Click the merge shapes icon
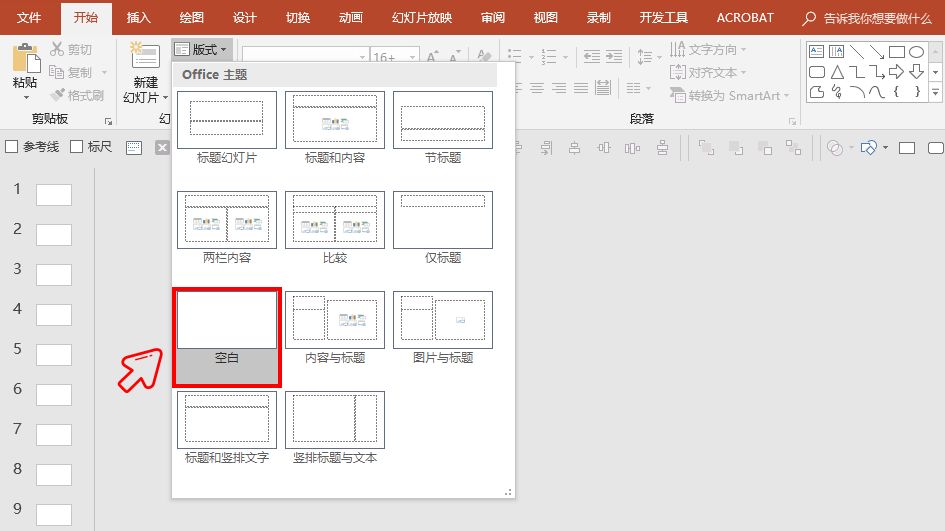The width and height of the screenshot is (945, 531). [x=835, y=148]
